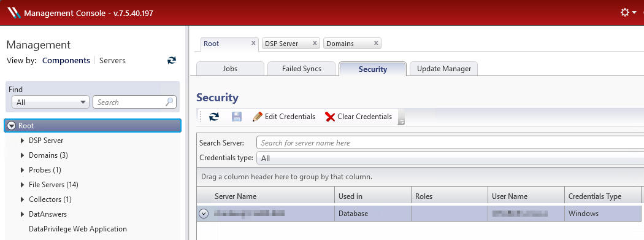Close the Domains tab
The image size is (644, 240).
(376, 43)
